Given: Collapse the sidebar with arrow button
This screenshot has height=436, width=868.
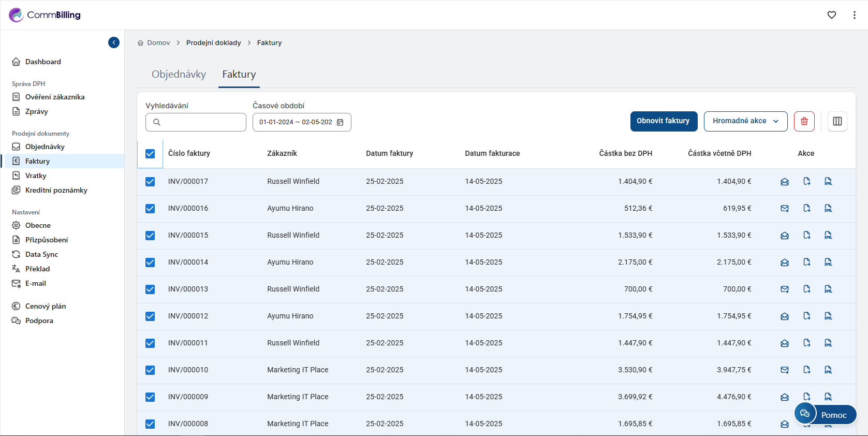Looking at the screenshot, I should [x=114, y=42].
